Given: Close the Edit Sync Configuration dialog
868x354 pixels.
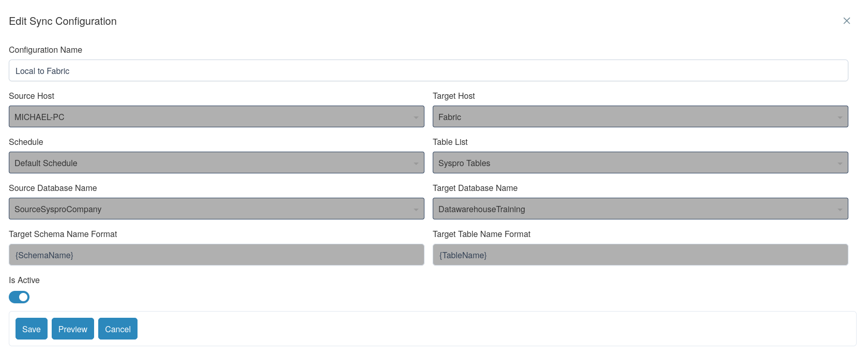Looking at the screenshot, I should pyautogui.click(x=846, y=21).
